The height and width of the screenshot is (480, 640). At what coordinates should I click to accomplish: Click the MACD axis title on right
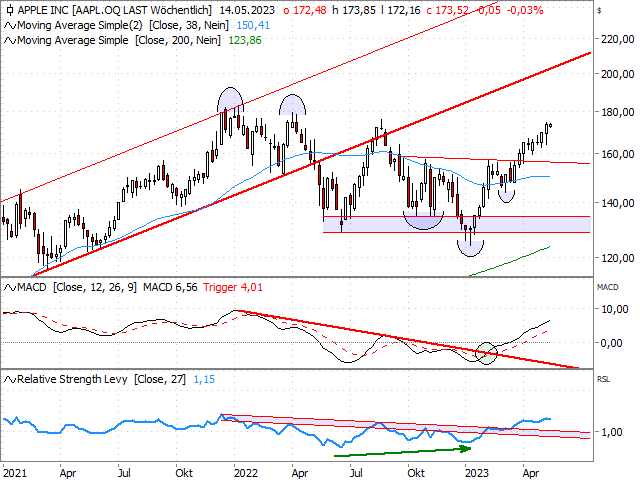tap(607, 287)
